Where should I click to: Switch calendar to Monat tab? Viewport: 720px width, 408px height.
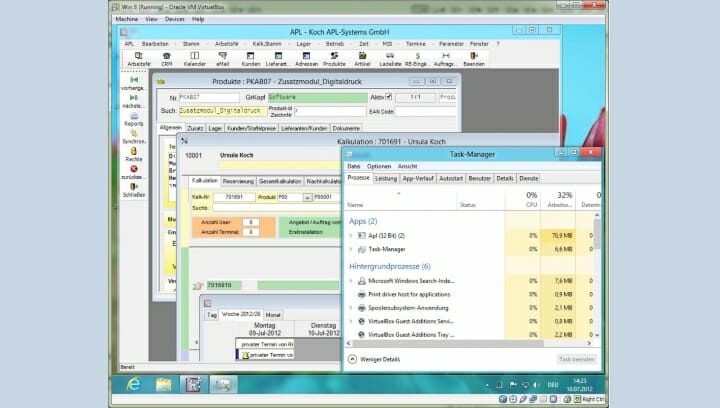tap(273, 315)
